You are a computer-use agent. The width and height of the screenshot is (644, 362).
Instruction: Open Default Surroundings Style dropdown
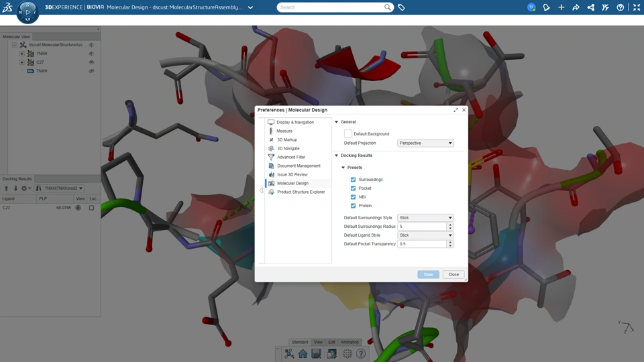coord(425,217)
